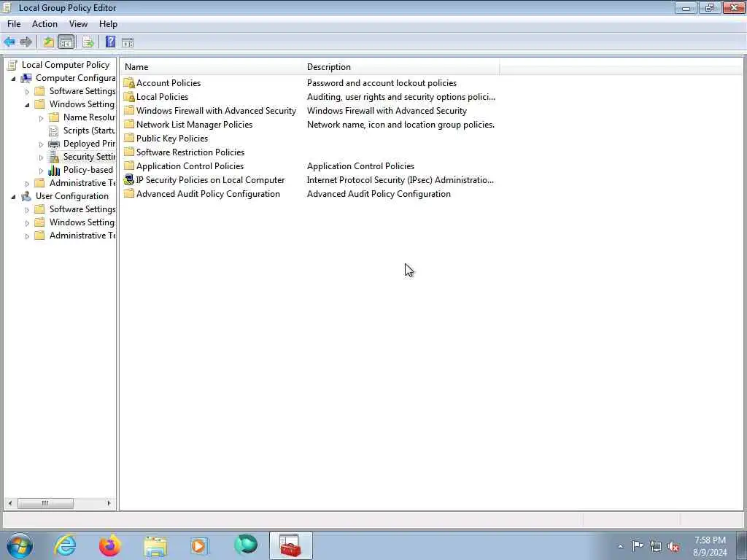747x560 pixels.
Task: Click the taskbar clock showing 7:58 PM
Action: click(711, 546)
